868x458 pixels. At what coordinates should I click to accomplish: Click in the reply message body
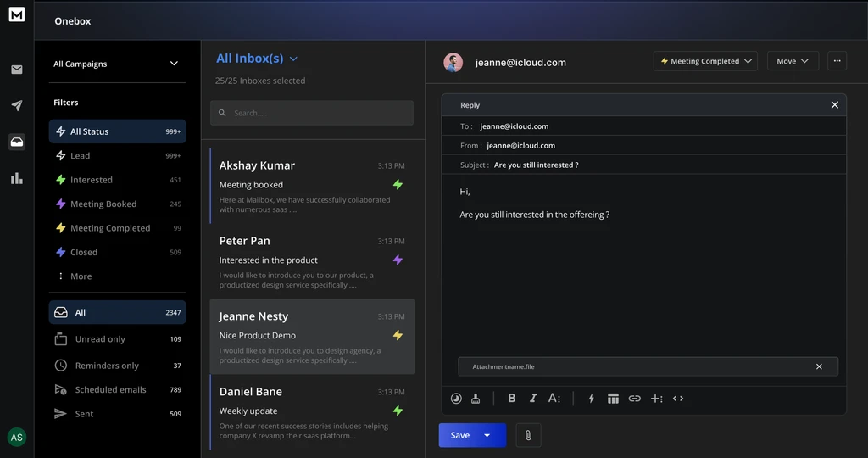pos(644,265)
